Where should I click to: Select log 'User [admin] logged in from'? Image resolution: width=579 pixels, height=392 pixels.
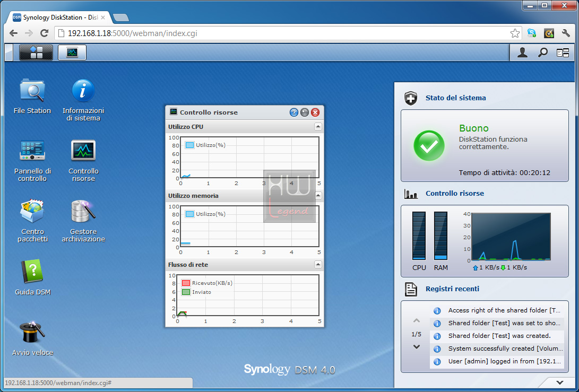pyautogui.click(x=497, y=361)
